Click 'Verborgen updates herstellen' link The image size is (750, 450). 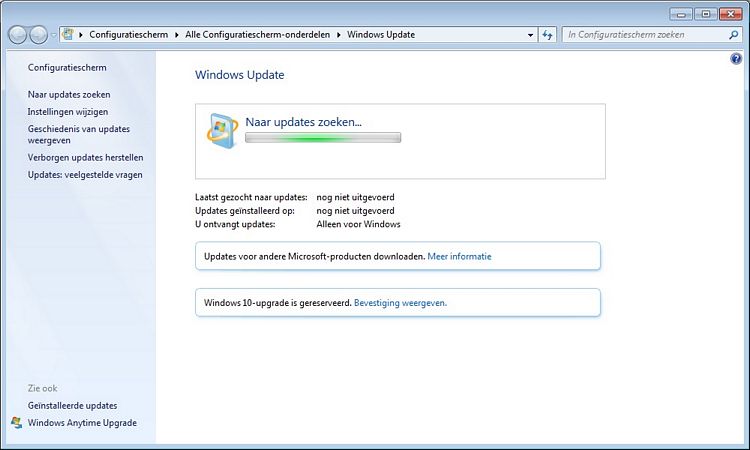point(85,158)
